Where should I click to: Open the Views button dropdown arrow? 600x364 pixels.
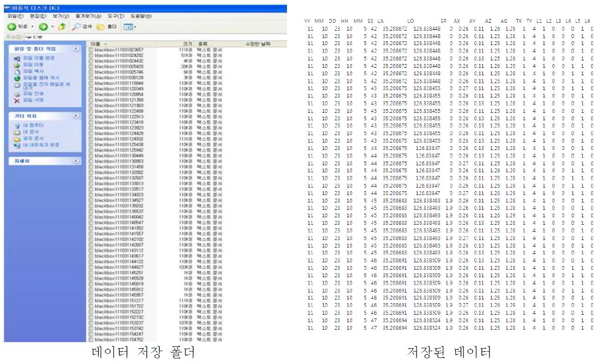135,28
